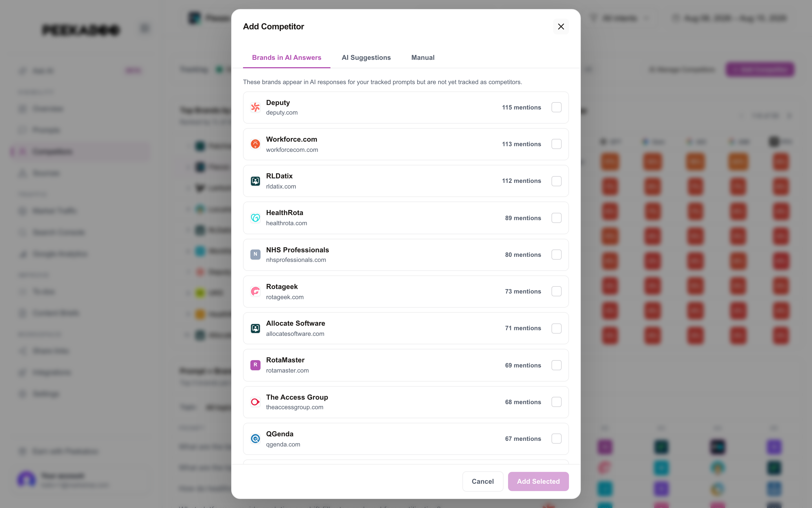Screen dimensions: 812x508
Task: Click the 'healthrota.com' domain text
Action: (x=286, y=223)
